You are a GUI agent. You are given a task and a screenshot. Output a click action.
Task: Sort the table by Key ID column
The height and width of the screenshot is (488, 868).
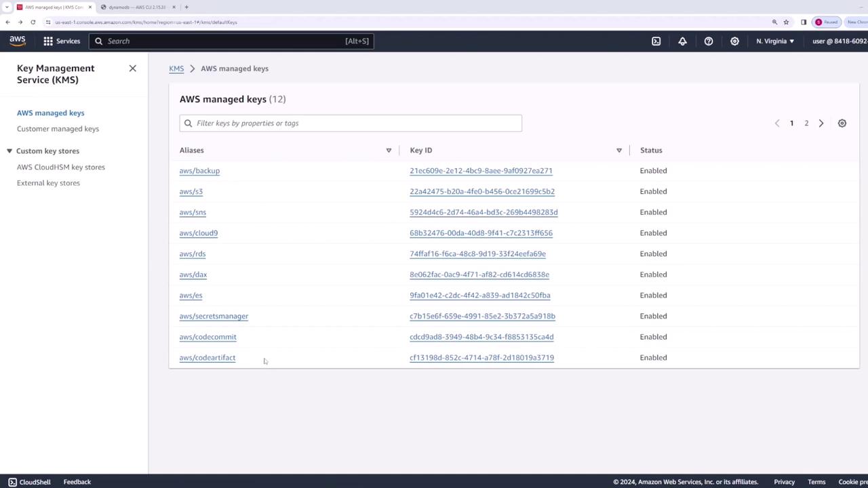(x=619, y=150)
